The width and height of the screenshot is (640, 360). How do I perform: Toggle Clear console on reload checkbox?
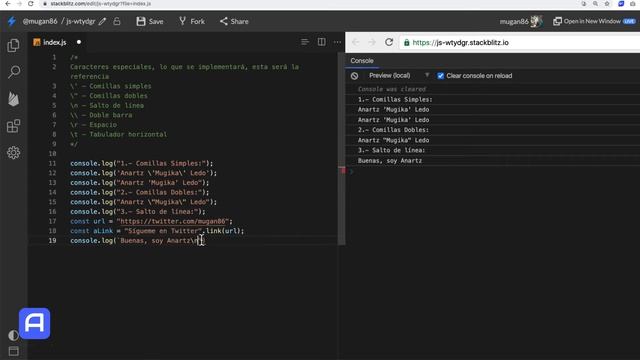click(x=440, y=76)
